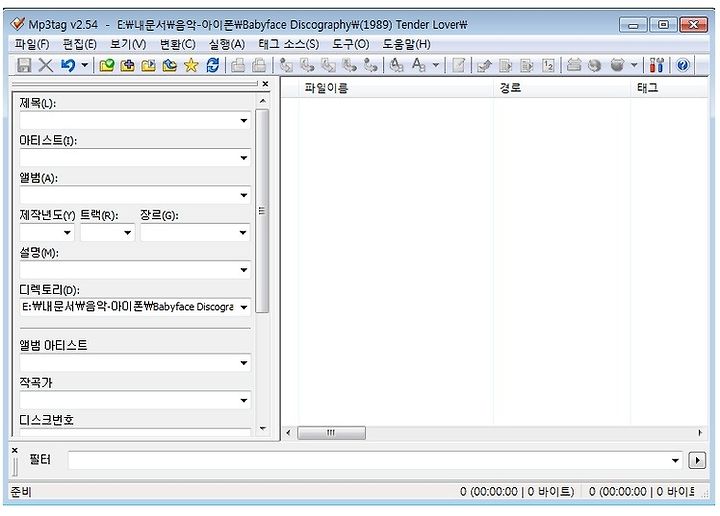
Task: Click the file list scroll right arrow
Action: point(700,432)
